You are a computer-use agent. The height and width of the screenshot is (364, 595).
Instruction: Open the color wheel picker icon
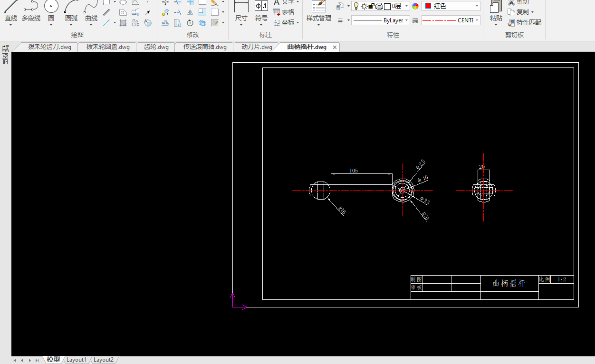[x=415, y=6]
